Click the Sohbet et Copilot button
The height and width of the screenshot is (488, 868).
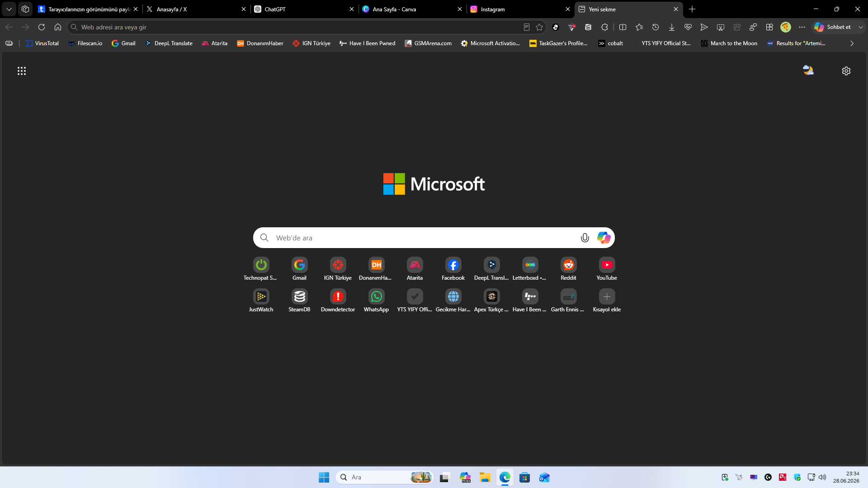tap(833, 27)
